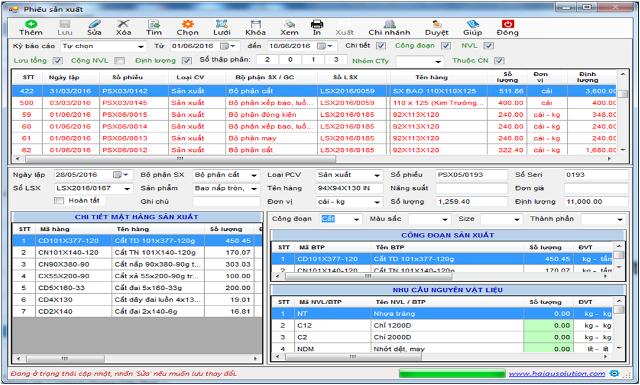This screenshot has width=640, height=385.
Task: Open the Công đoạn dropdown set to Cắt
Action: (x=356, y=219)
